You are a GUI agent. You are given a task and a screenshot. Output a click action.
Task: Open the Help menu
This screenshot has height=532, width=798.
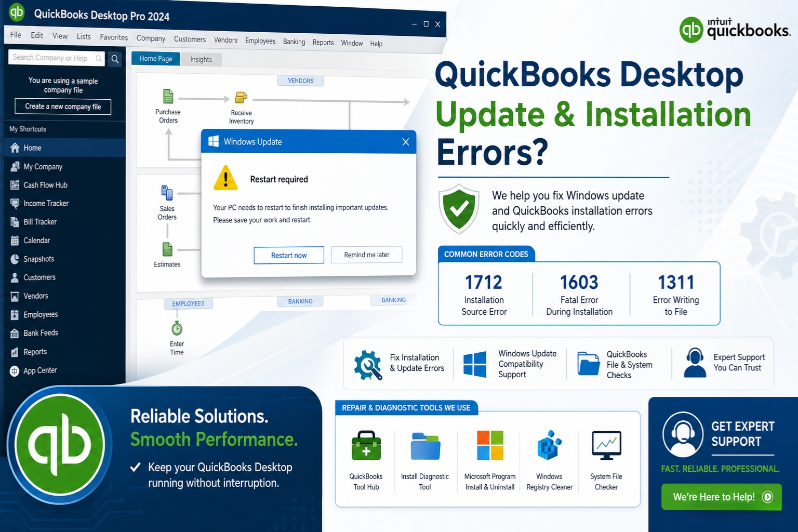click(x=376, y=44)
